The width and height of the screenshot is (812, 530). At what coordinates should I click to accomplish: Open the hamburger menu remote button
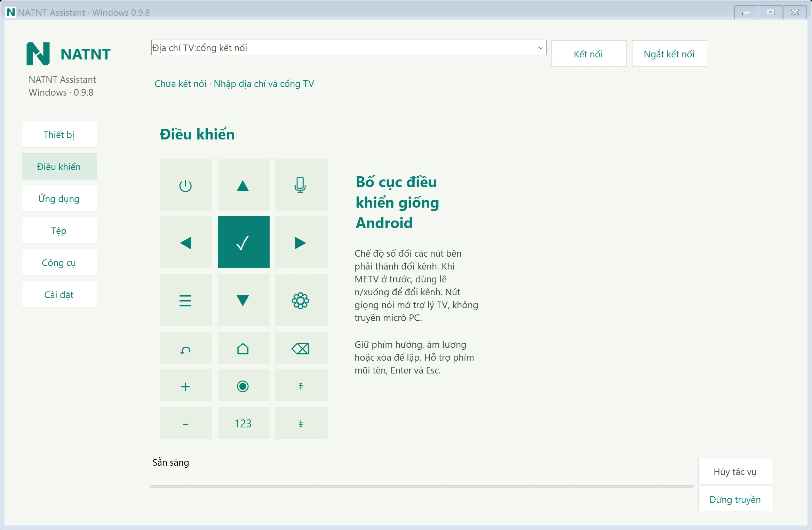click(x=186, y=300)
